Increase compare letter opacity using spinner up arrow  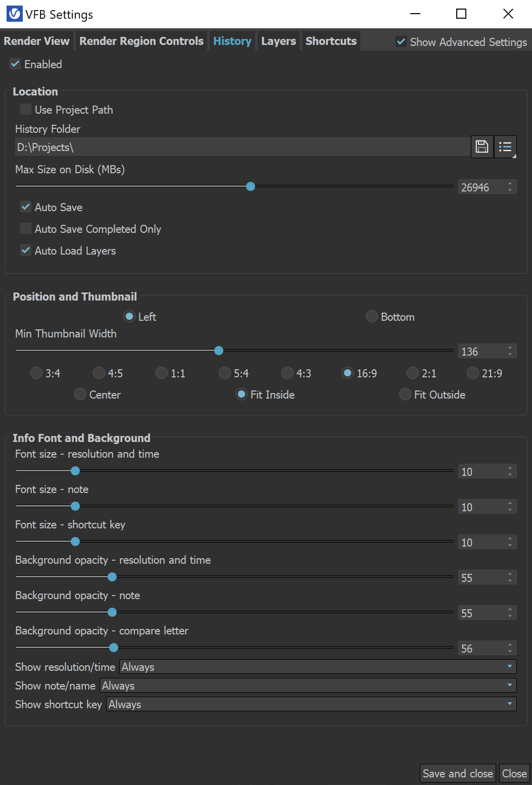(x=510, y=645)
